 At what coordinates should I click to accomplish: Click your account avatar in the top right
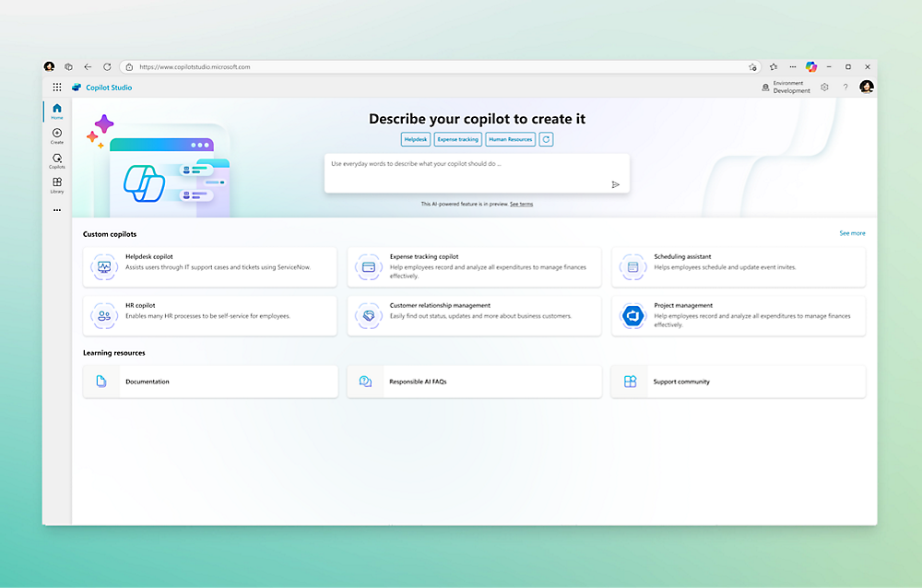tap(867, 86)
